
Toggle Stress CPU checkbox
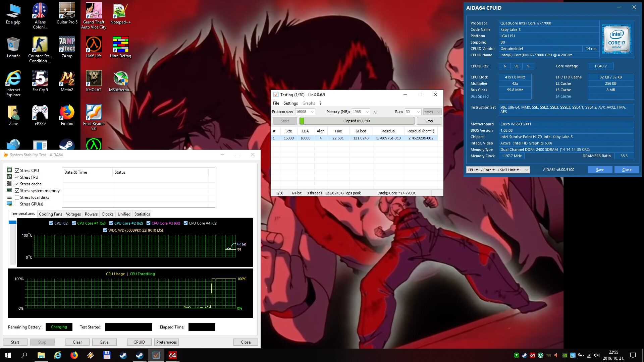[17, 170]
